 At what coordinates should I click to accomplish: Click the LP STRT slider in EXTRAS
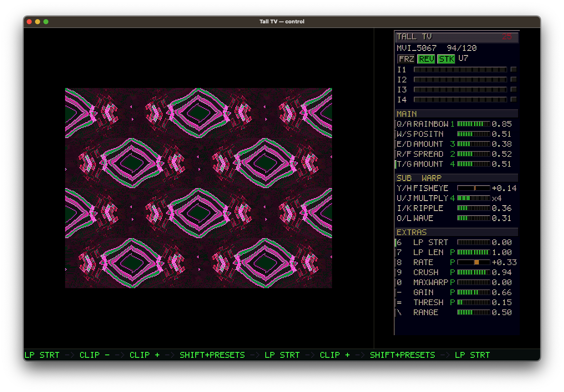473,242
